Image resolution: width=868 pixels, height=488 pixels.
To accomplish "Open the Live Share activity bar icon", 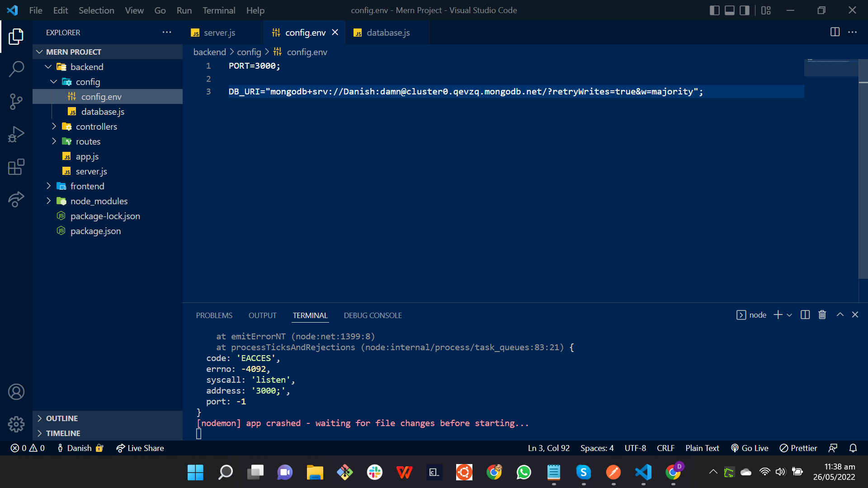I will (16, 199).
